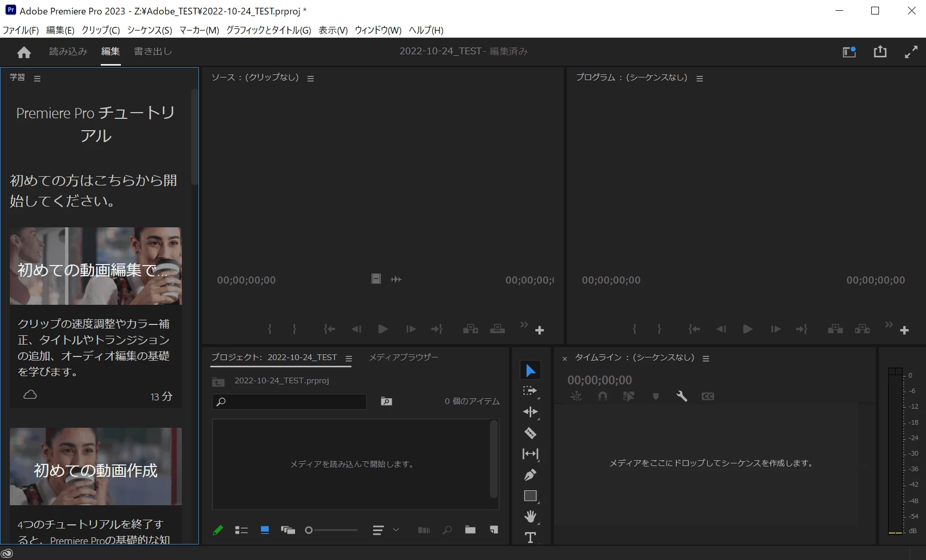
Task: Adjust the Project panel thumbnail zoom slider
Action: [331, 530]
